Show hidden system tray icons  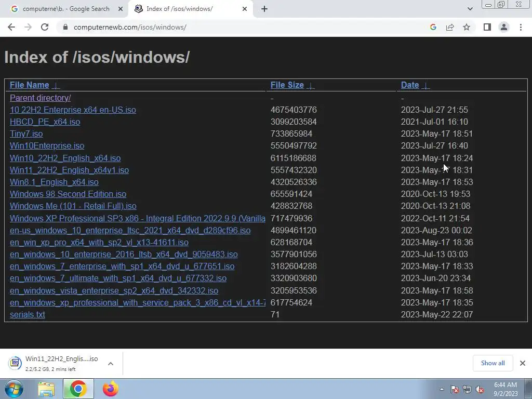tap(442, 389)
